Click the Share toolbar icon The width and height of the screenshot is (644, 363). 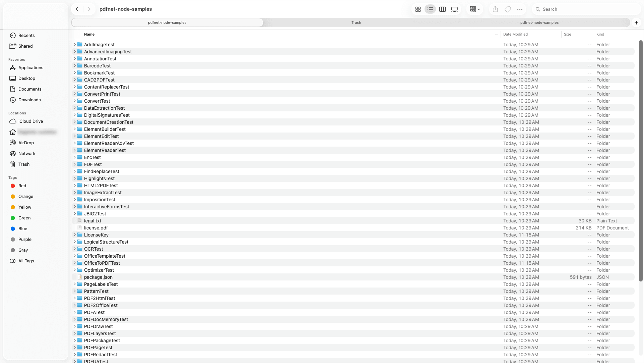click(495, 9)
